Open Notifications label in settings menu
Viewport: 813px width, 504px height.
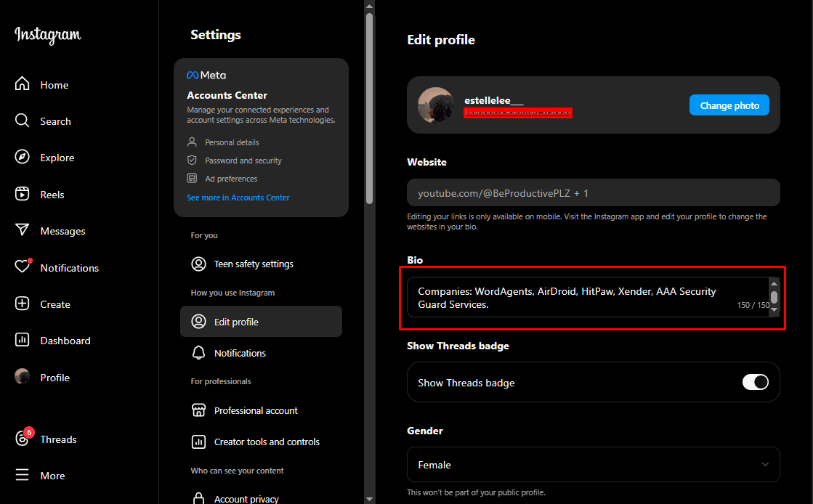[x=240, y=353]
